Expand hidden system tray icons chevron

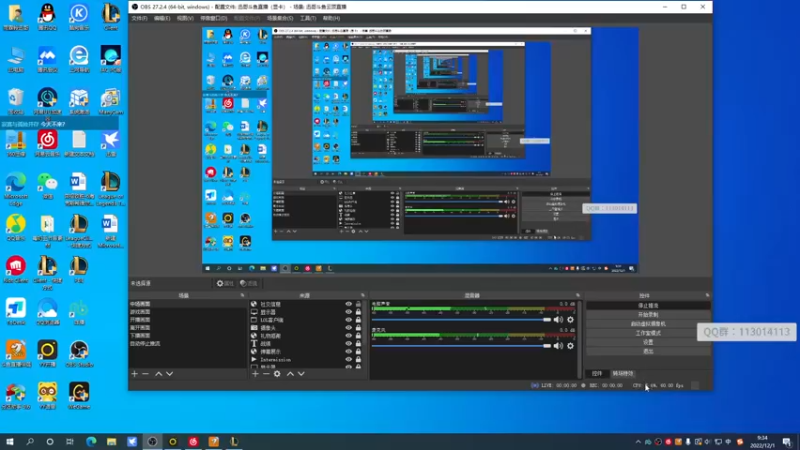click(x=638, y=442)
